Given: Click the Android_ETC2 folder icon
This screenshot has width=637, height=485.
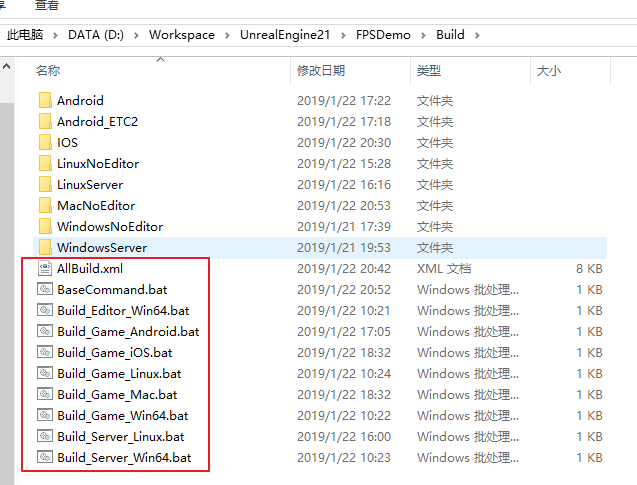Looking at the screenshot, I should (x=45, y=121).
